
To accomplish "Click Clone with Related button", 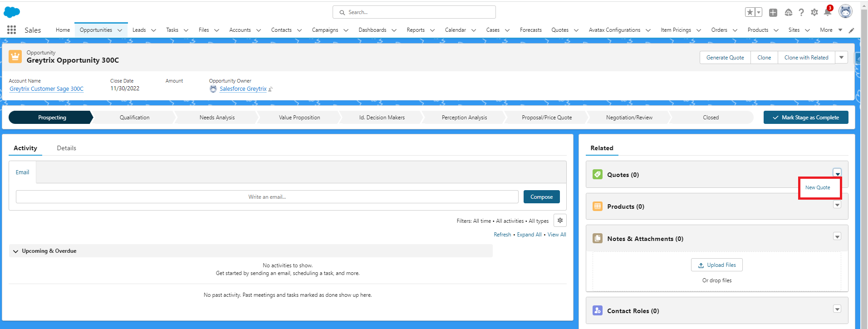I will pyautogui.click(x=806, y=58).
